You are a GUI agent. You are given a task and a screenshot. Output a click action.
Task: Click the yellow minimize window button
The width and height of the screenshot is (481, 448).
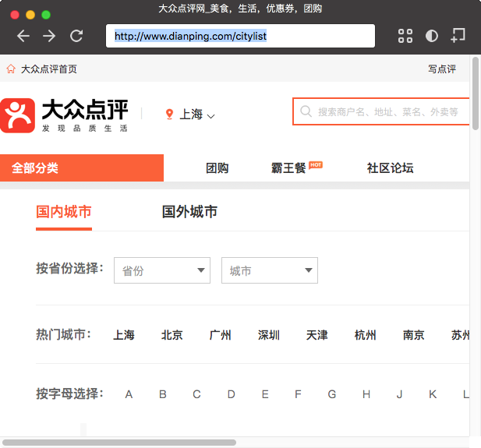pos(30,15)
